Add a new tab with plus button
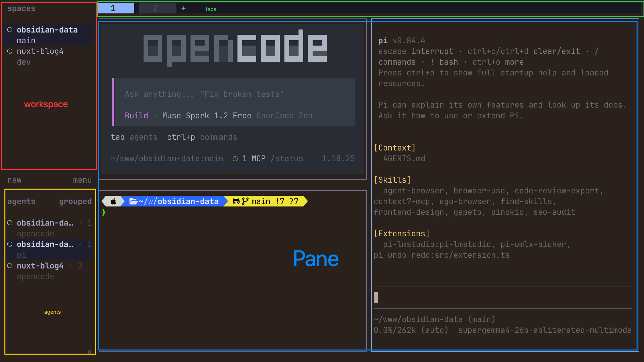 tap(183, 8)
